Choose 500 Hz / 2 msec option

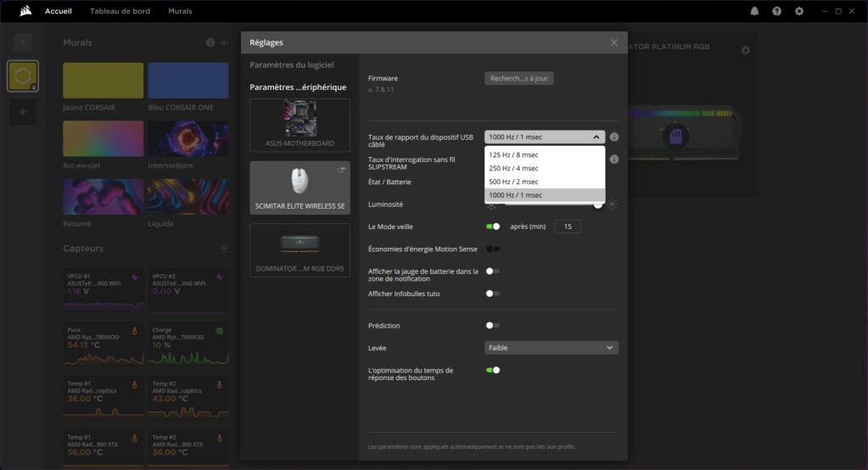coord(545,182)
